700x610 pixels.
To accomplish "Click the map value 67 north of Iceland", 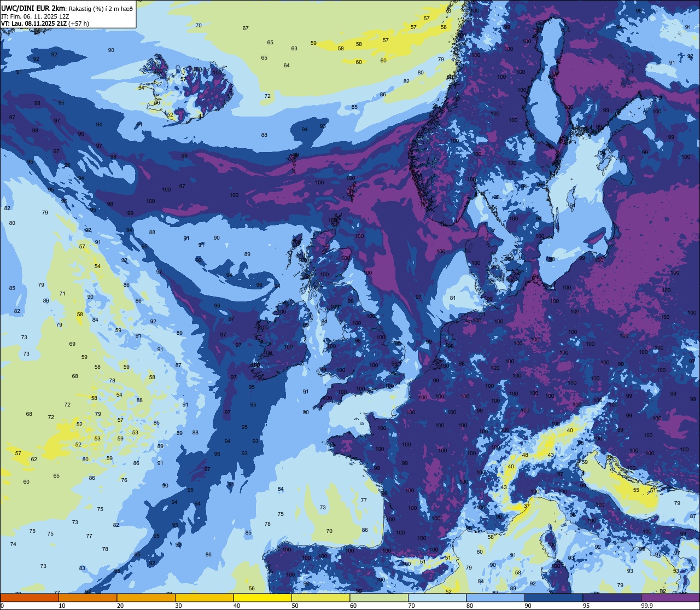I will tap(246, 28).
